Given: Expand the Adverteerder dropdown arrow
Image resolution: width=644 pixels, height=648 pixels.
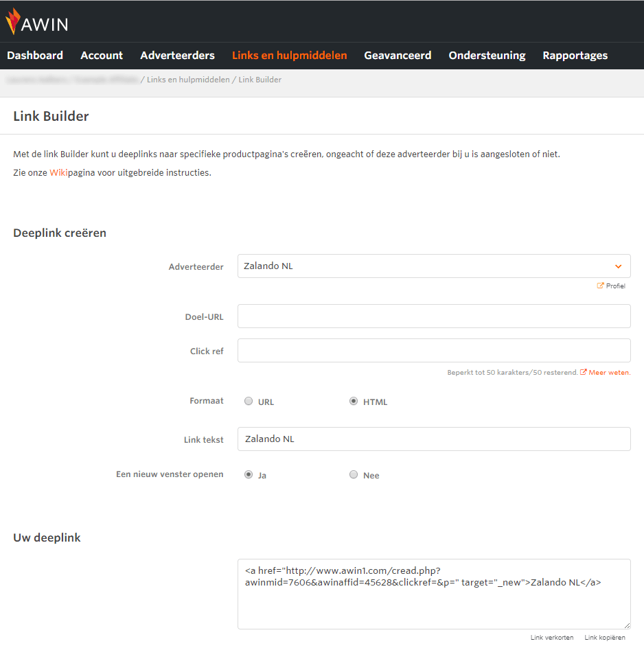Looking at the screenshot, I should 618,266.
